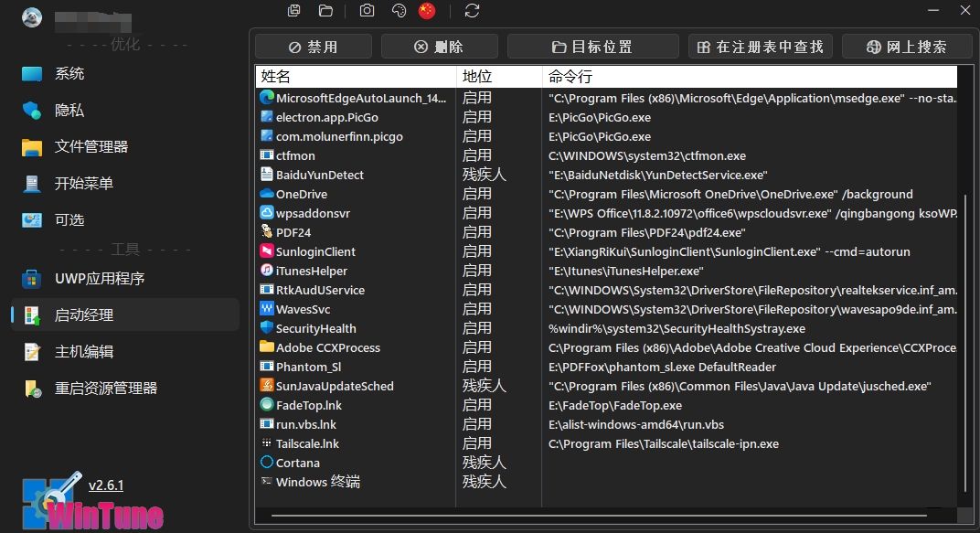This screenshot has height=533, width=980.
Task: Open the theme palette icon
Action: pos(399,11)
